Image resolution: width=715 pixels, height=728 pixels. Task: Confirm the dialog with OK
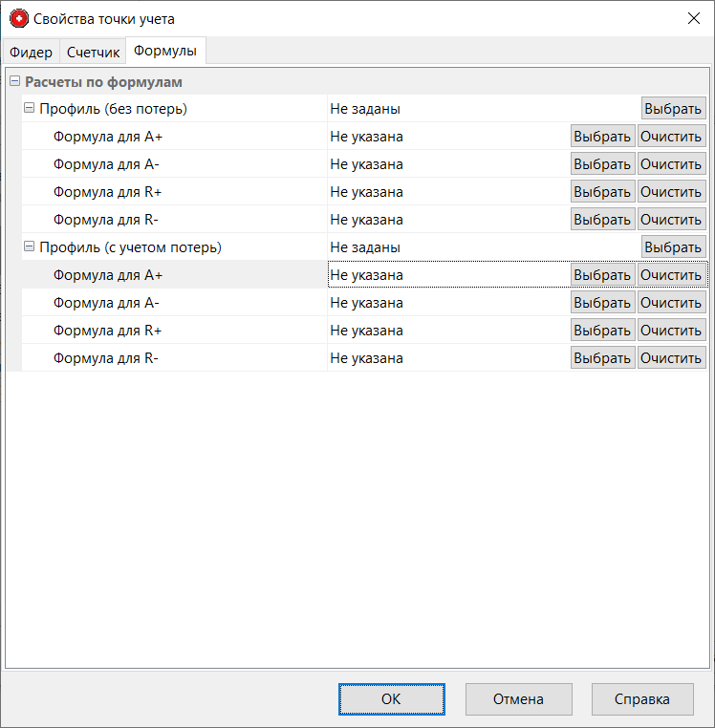click(x=391, y=698)
